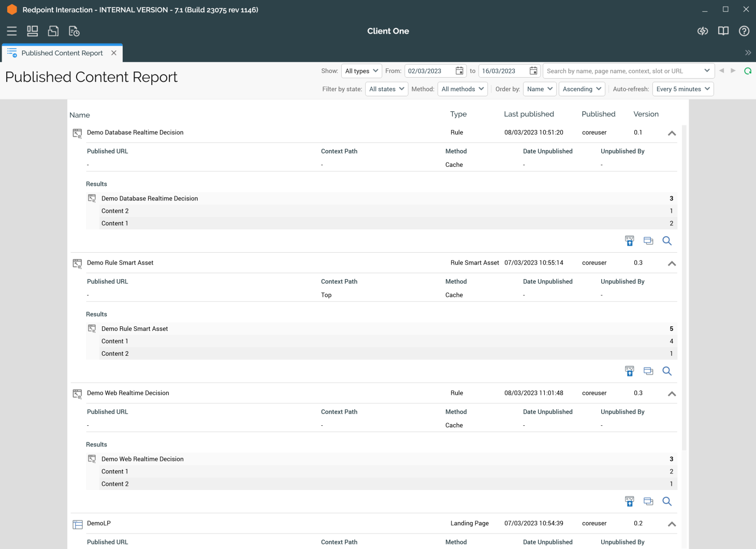The image size is (756, 549).
Task: Open the hamburger navigation menu
Action: pyautogui.click(x=12, y=31)
